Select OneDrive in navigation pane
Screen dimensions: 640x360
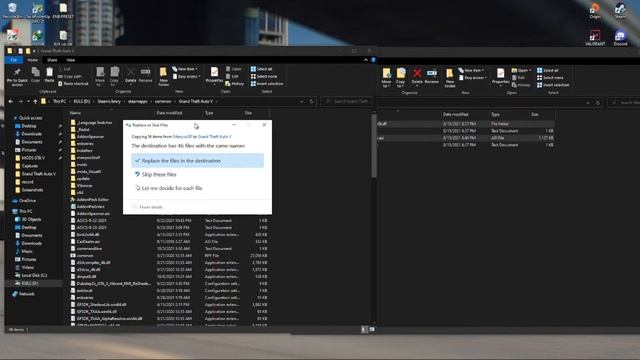27,200
